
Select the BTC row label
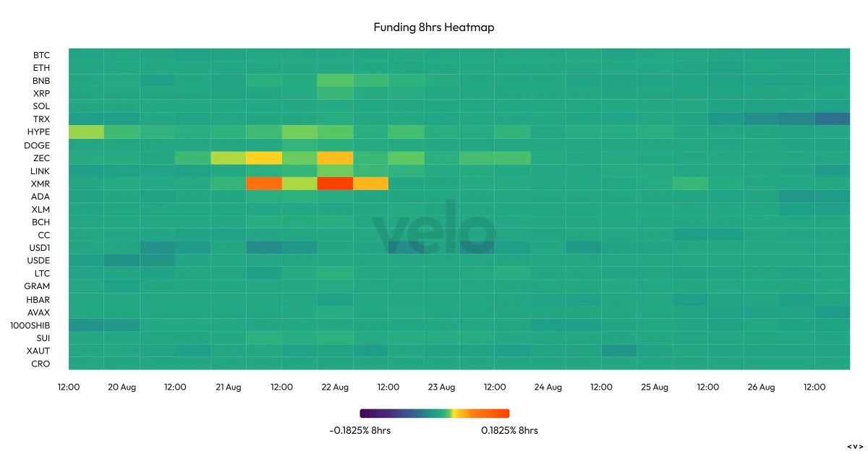(x=41, y=55)
